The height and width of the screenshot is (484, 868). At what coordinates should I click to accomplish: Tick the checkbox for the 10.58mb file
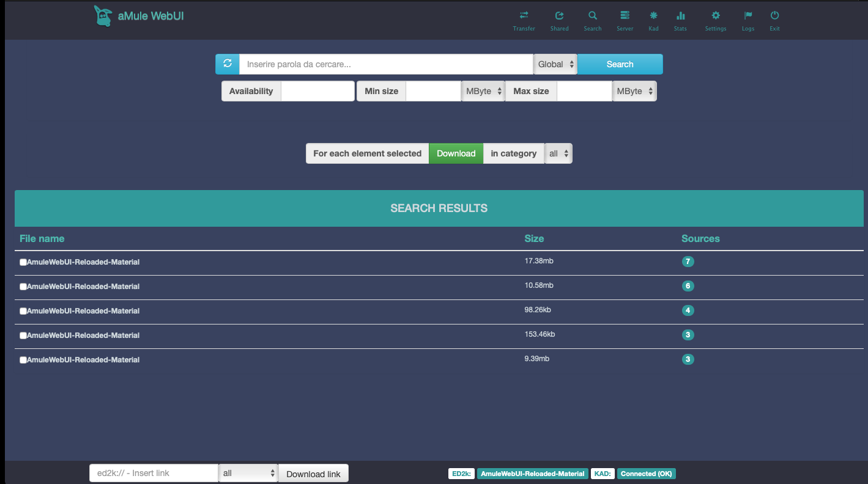23,287
